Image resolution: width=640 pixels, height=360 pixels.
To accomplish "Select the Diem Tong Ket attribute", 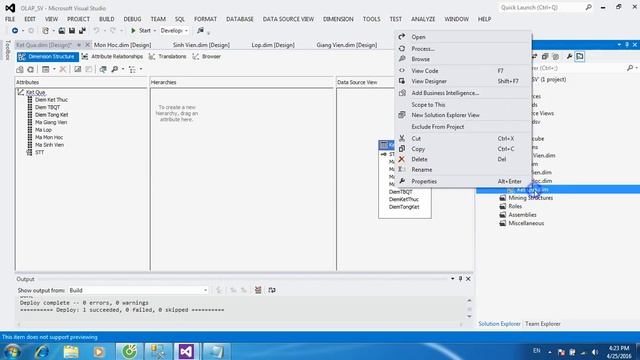I will point(51,115).
